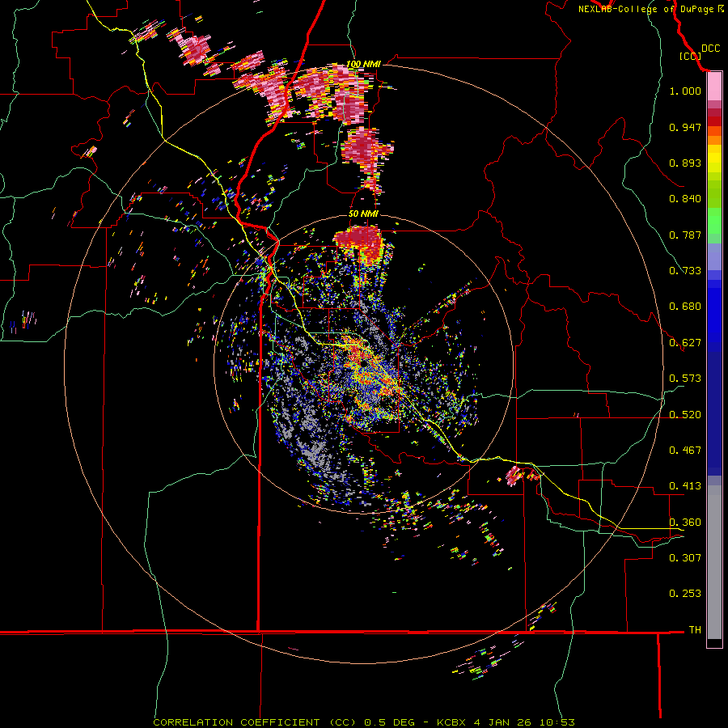Click the 100 NMI range ring label
This screenshot has width=728, height=728.
[x=363, y=64]
